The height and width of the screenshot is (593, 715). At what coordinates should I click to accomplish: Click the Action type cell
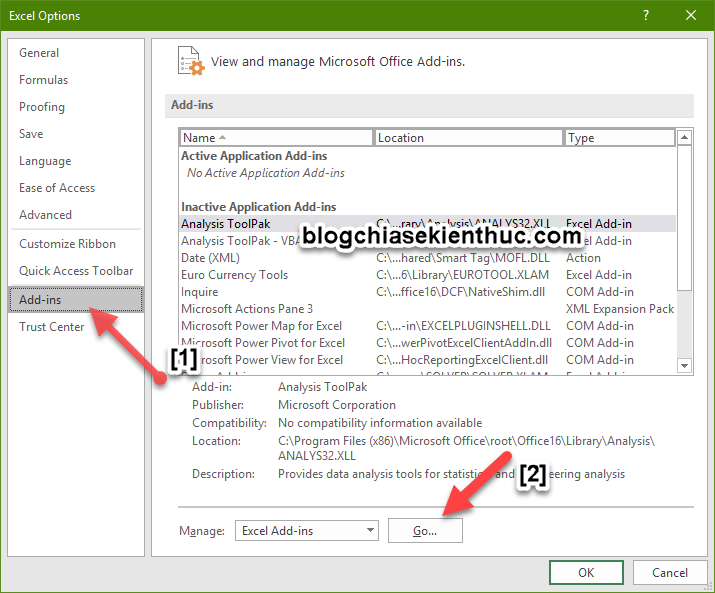(x=583, y=258)
